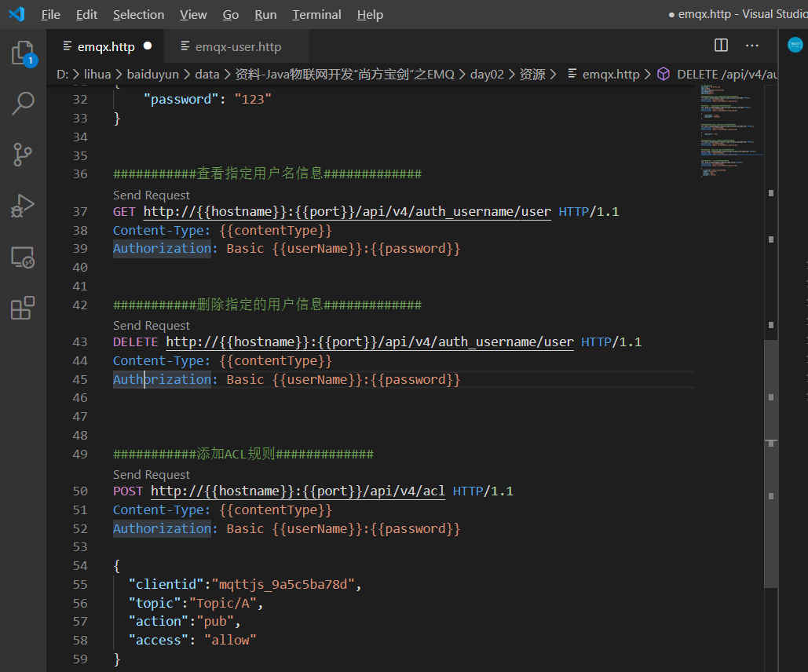
Task: Send Request for the DELETE auth_username call
Action: (x=152, y=326)
